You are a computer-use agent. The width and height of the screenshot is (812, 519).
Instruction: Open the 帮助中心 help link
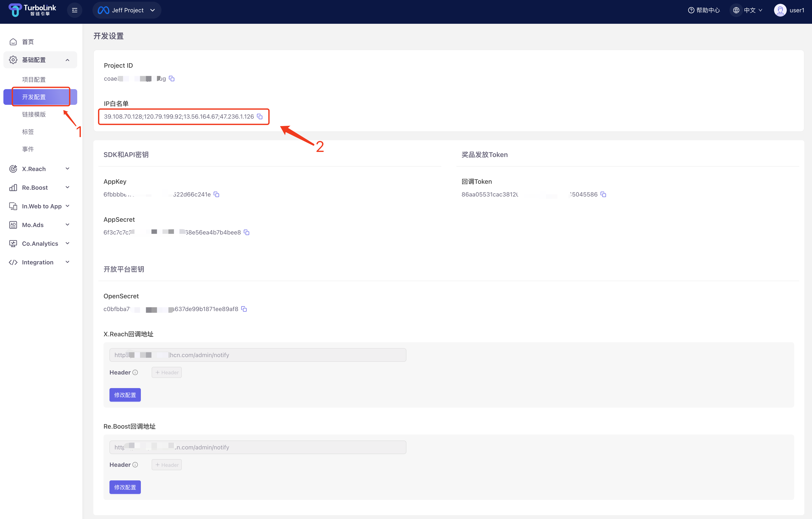click(x=704, y=10)
